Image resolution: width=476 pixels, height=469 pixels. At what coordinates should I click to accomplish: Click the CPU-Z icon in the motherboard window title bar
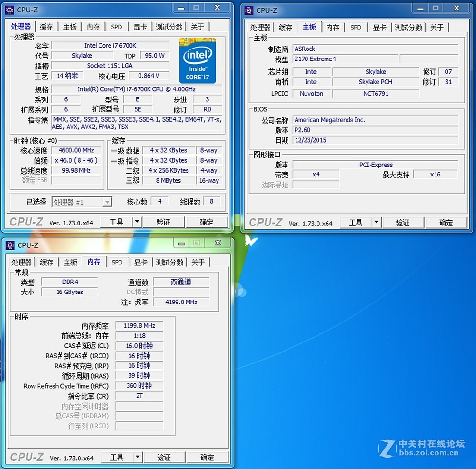(249, 10)
